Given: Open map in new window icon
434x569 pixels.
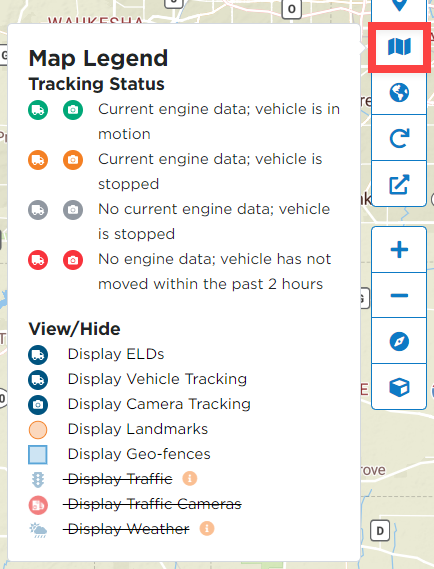Looking at the screenshot, I should [399, 184].
